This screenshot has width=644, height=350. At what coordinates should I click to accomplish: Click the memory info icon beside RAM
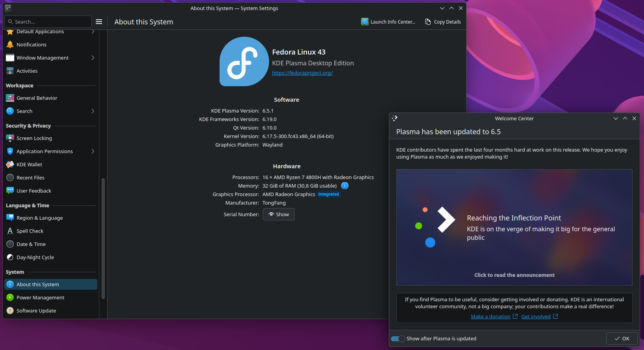pyautogui.click(x=345, y=186)
